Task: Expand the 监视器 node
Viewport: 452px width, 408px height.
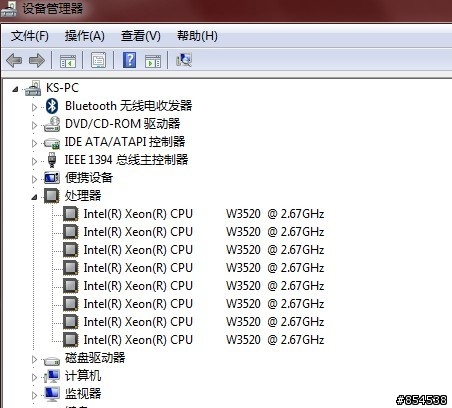Action: pyautogui.click(x=34, y=395)
